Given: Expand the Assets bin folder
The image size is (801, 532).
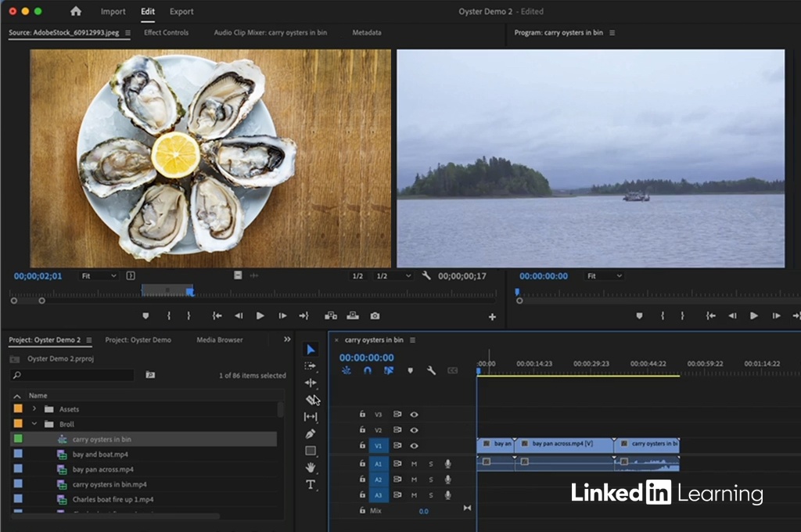Looking at the screenshot, I should (x=34, y=409).
